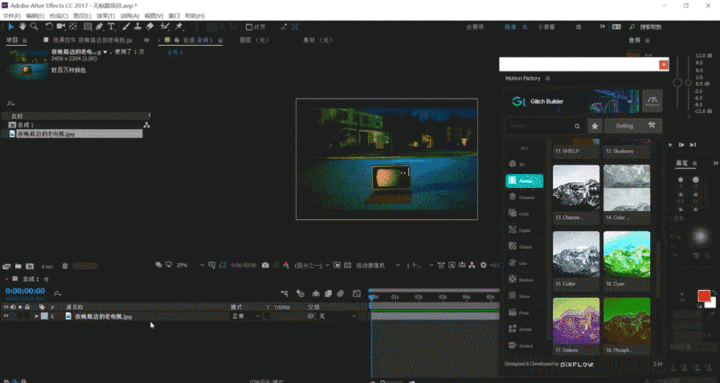Toggle the transparency grid button in viewer

click(348, 265)
